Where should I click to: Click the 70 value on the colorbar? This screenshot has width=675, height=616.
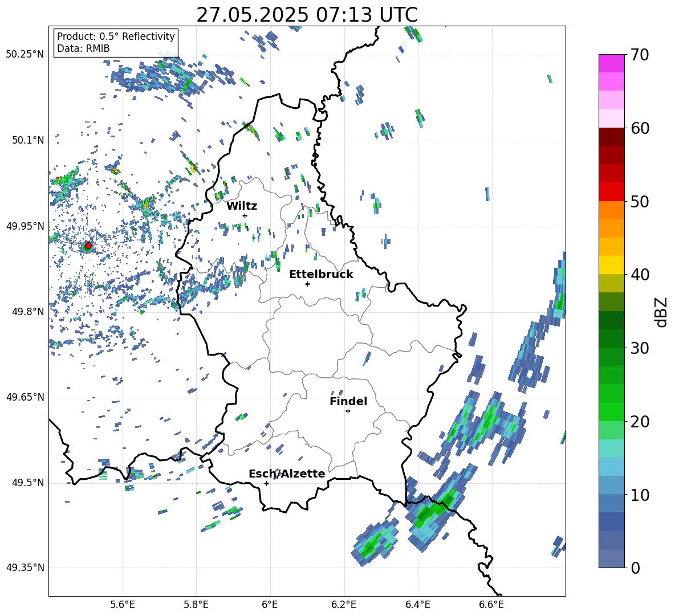[x=640, y=55]
